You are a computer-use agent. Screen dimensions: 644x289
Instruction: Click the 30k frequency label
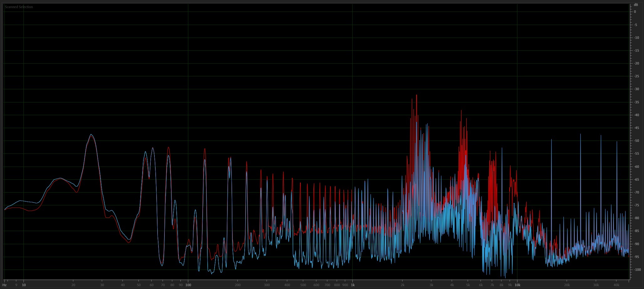[x=596, y=285]
